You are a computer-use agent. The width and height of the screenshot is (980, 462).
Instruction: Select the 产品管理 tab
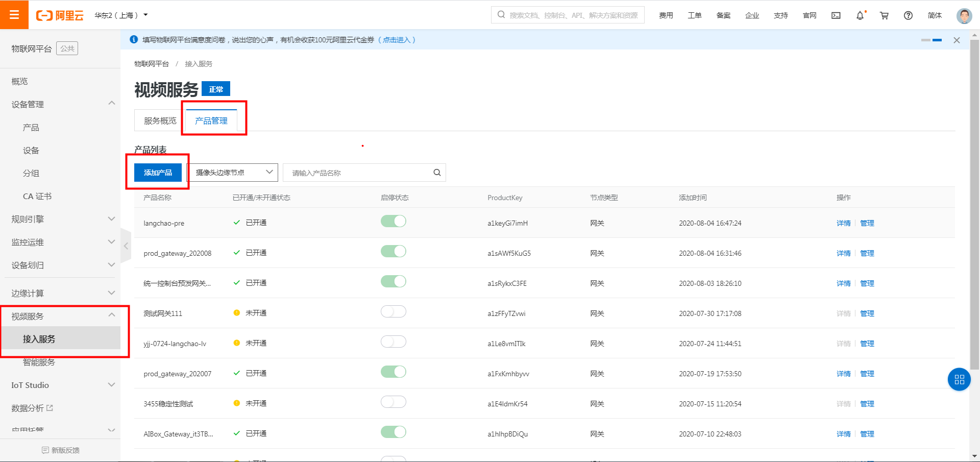click(x=211, y=120)
